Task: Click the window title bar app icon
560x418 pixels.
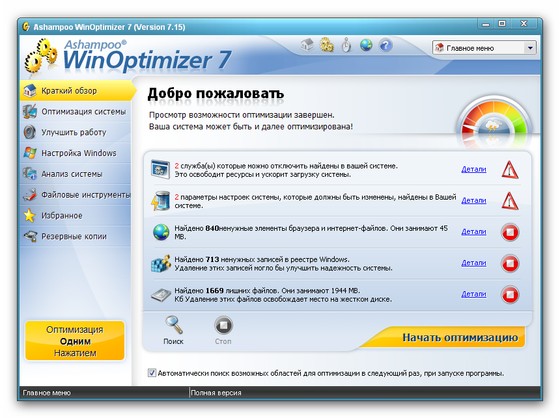Action: click(x=26, y=27)
